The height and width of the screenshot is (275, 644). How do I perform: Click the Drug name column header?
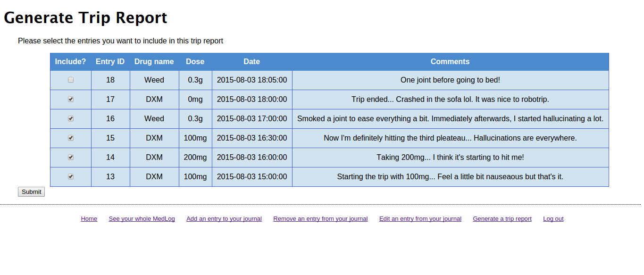pos(154,62)
